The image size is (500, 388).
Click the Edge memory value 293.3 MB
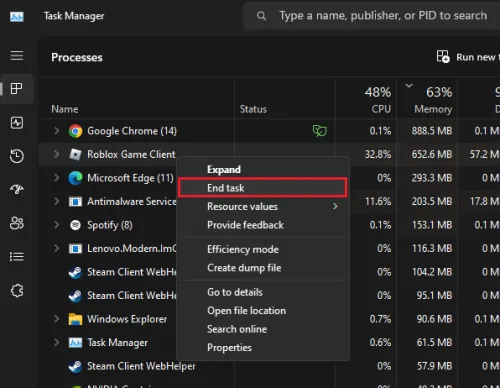click(x=432, y=178)
